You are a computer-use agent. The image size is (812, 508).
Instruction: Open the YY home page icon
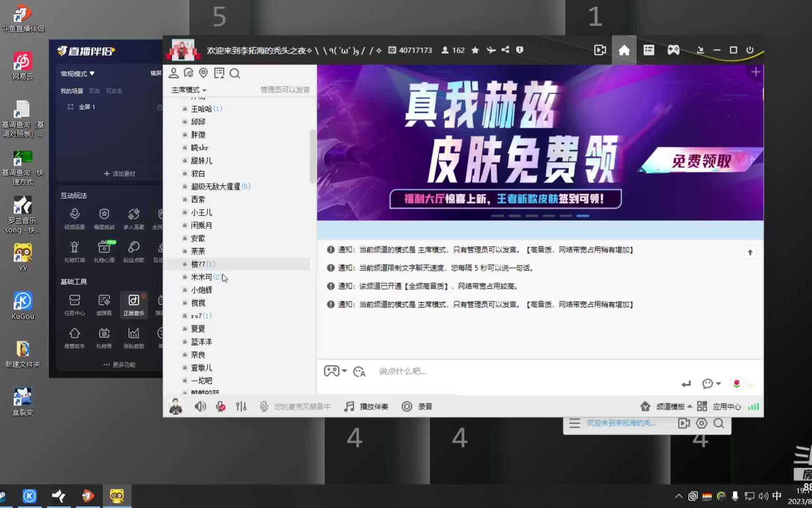[624, 50]
